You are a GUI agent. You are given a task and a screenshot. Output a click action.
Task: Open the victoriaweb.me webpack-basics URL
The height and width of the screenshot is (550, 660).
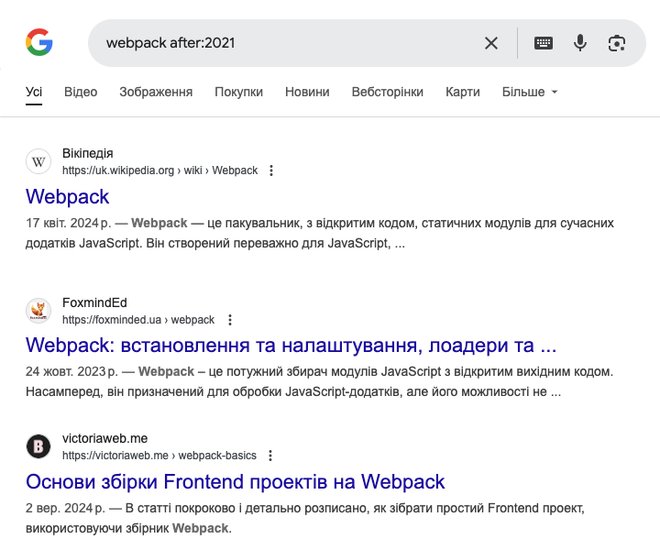coord(160,455)
